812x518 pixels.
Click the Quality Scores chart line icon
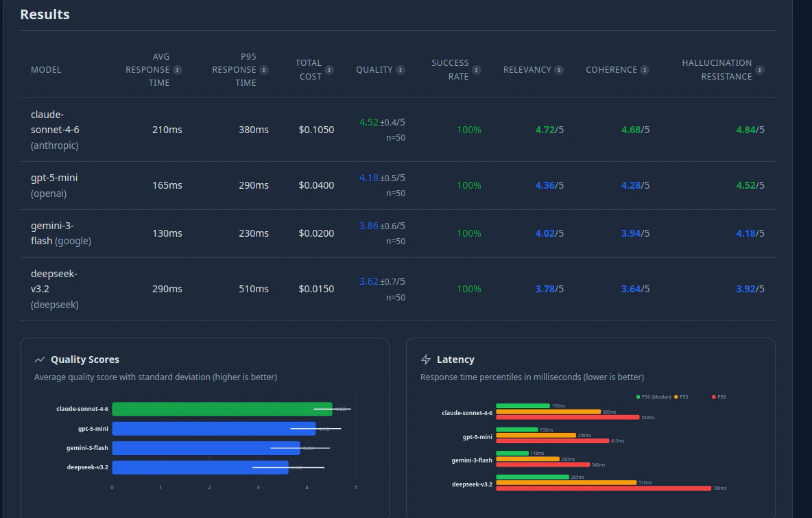(39, 360)
